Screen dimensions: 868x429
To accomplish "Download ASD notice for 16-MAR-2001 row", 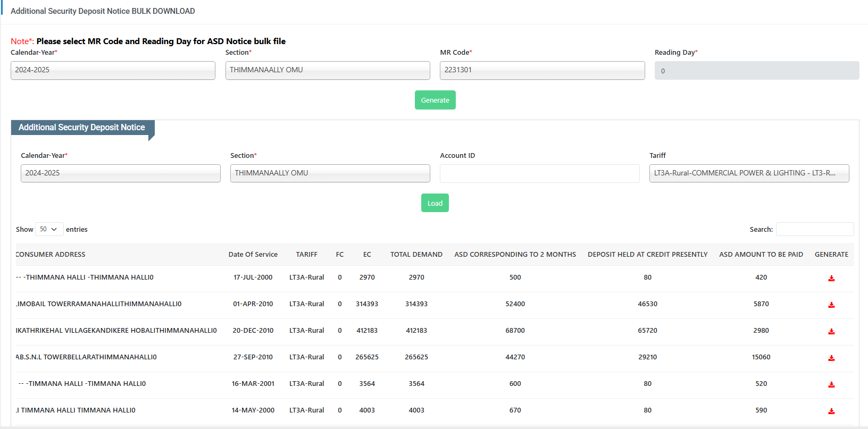I will tap(831, 385).
